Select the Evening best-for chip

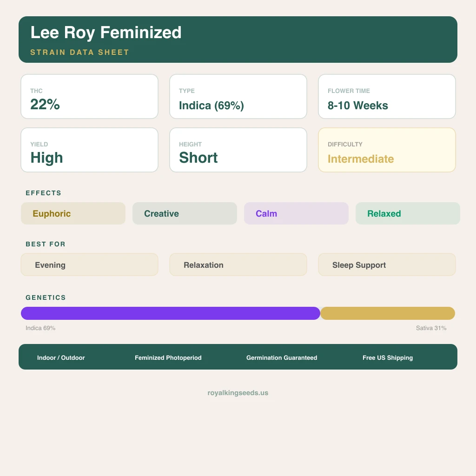pyautogui.click(x=90, y=264)
